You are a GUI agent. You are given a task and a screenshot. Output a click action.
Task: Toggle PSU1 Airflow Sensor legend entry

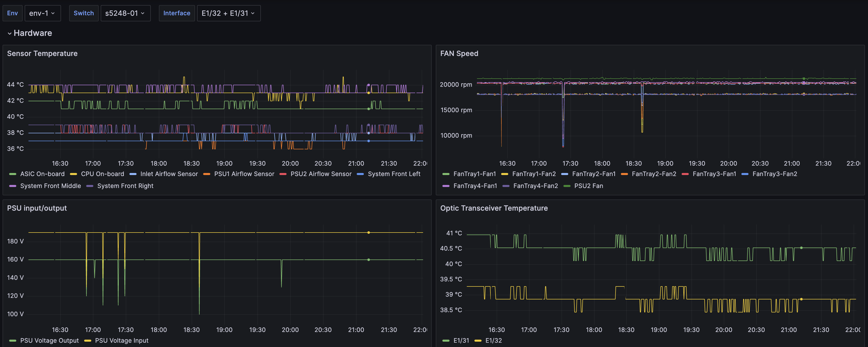point(244,174)
